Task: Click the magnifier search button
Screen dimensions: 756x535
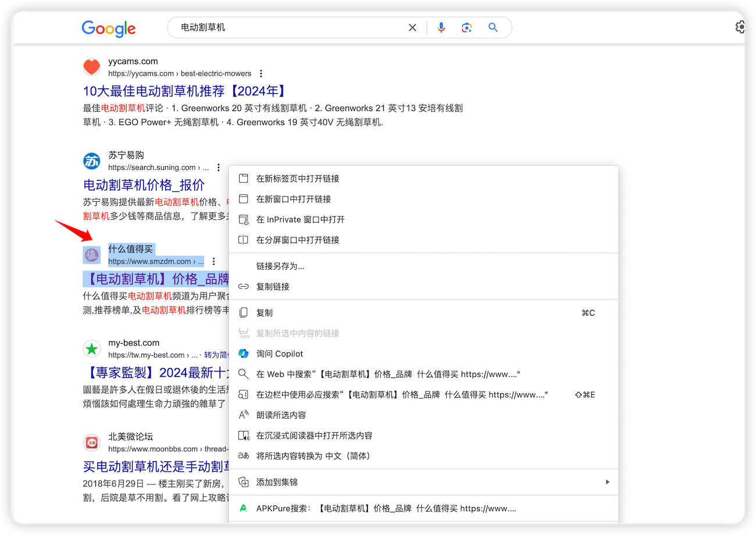Action: (493, 27)
